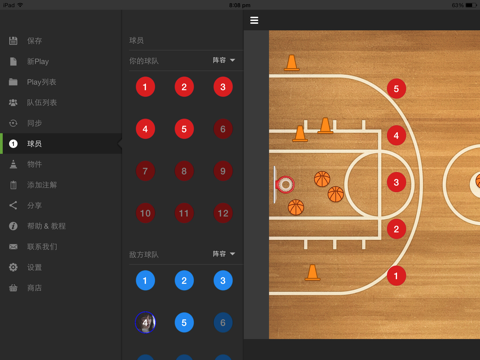Select the 球员 sidebar menu item
This screenshot has width=480, height=360.
click(61, 144)
